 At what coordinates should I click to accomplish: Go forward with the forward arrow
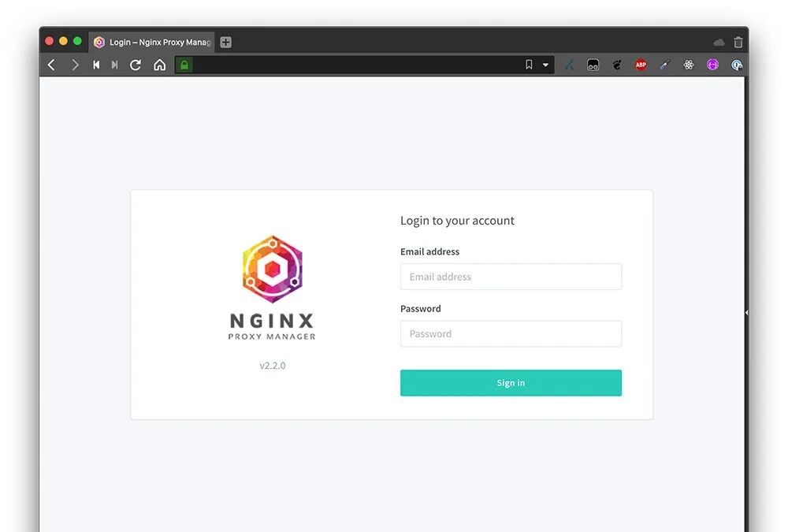(x=75, y=65)
